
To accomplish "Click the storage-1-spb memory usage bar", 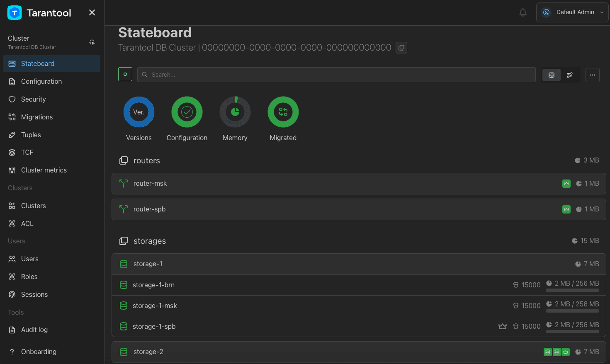I will (x=572, y=332).
